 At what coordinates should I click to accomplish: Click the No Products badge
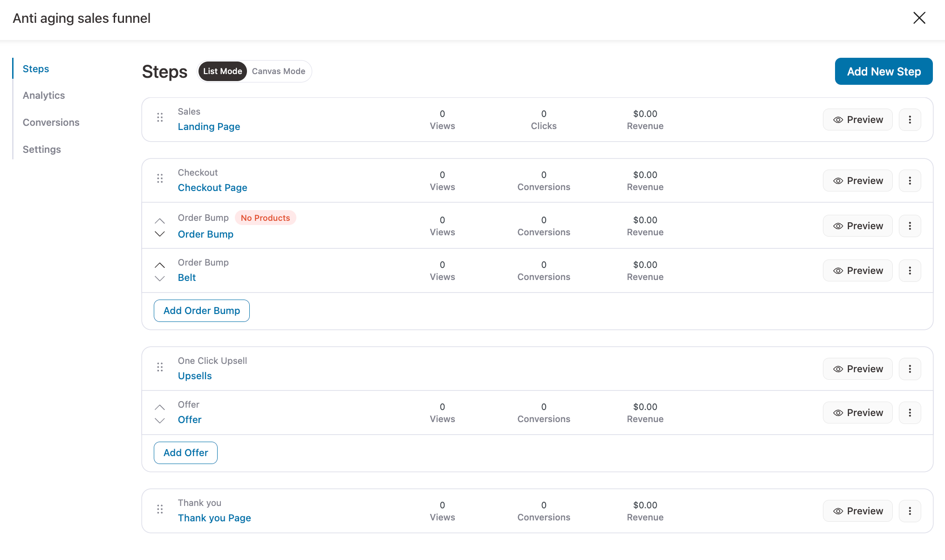point(265,218)
